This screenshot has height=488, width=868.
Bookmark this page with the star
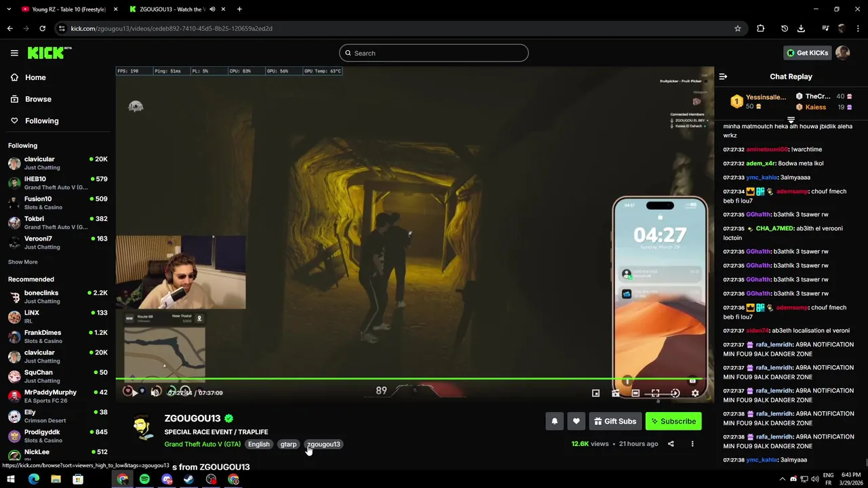tap(738, 28)
